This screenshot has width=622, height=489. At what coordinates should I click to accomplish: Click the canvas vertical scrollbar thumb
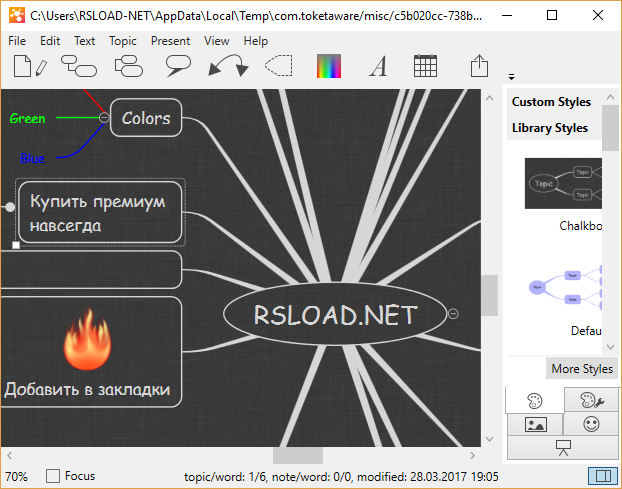pos(490,295)
